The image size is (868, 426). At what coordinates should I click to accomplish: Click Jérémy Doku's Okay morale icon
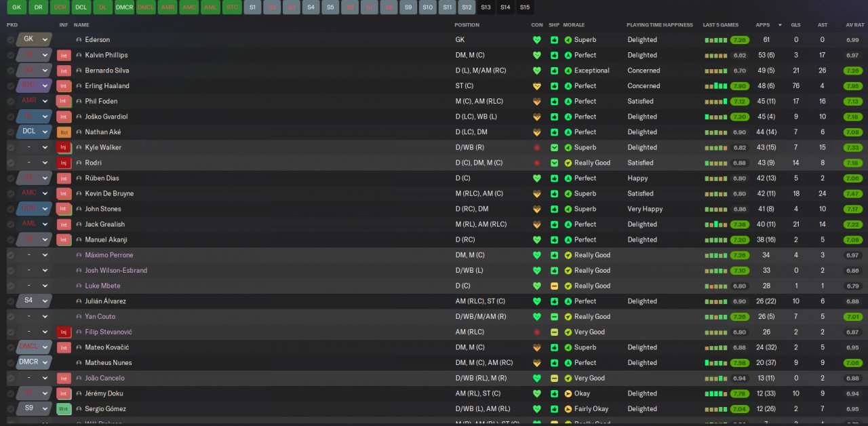(x=568, y=393)
